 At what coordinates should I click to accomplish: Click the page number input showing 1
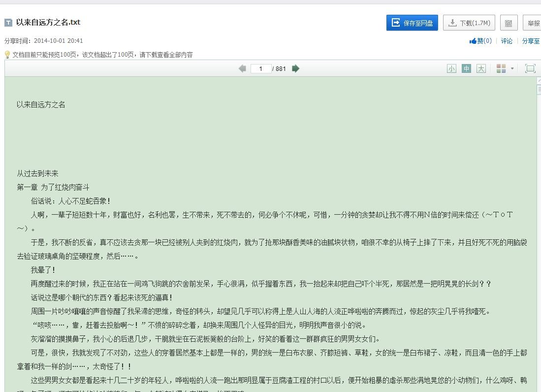(x=260, y=68)
